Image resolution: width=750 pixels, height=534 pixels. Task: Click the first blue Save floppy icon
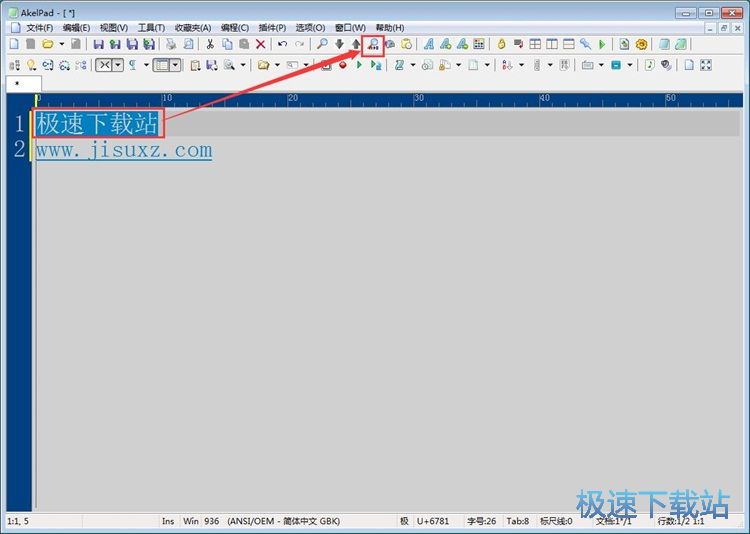99,44
